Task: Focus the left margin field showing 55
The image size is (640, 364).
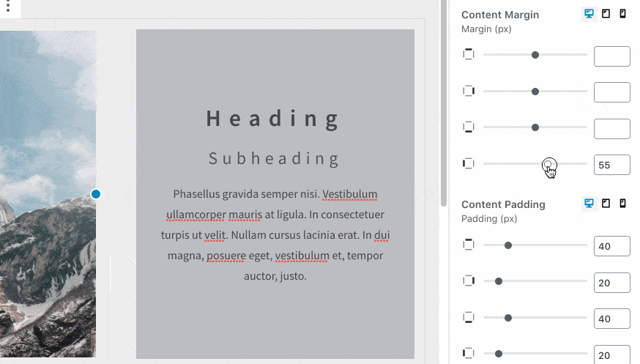Action: click(612, 165)
